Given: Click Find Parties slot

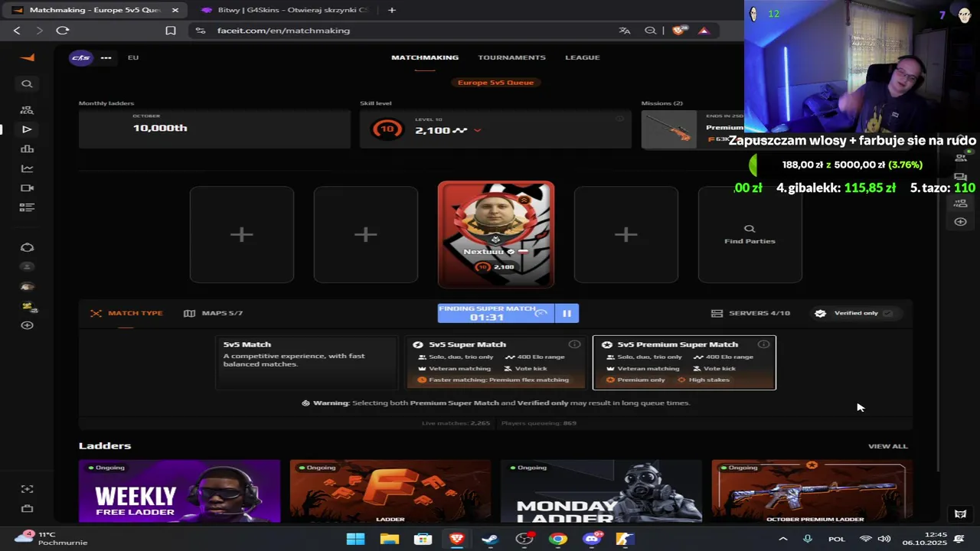Looking at the screenshot, I should coord(750,235).
